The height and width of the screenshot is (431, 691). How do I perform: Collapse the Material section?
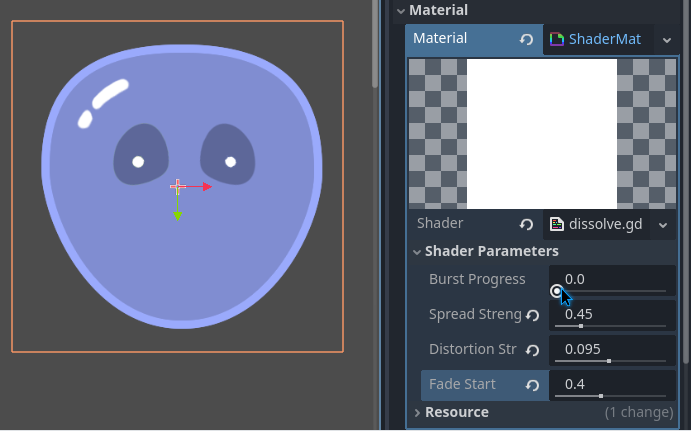coord(401,11)
